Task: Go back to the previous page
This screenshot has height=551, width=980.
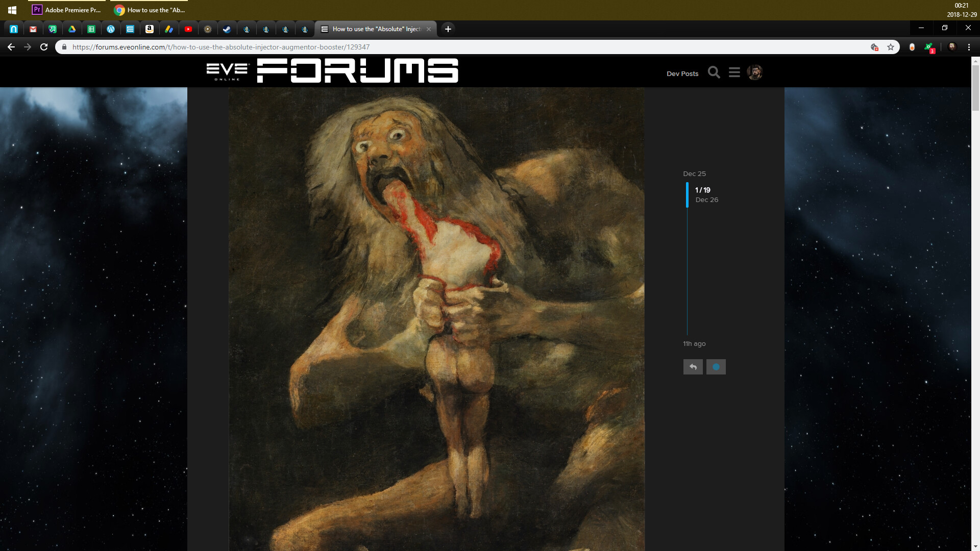Action: pyautogui.click(x=11, y=47)
